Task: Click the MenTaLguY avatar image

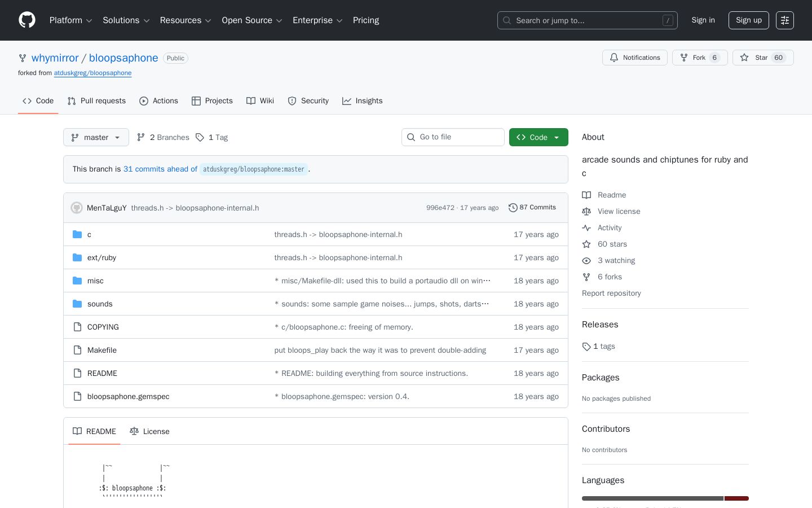Action: (x=77, y=208)
